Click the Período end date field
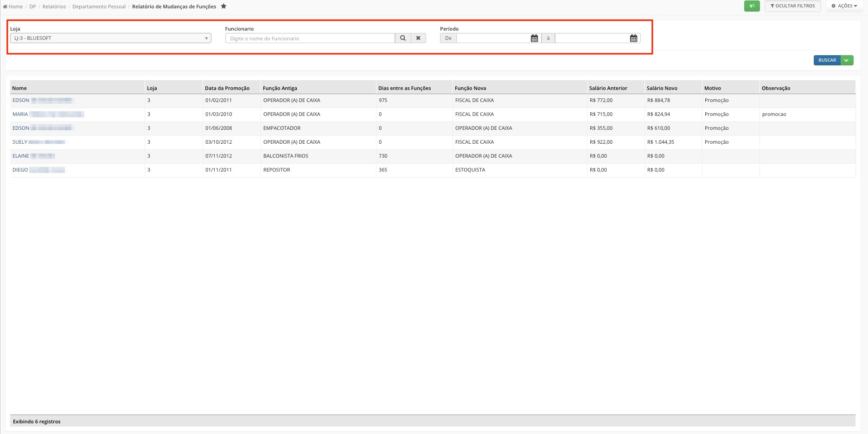This screenshot has height=434, width=868. (x=592, y=38)
